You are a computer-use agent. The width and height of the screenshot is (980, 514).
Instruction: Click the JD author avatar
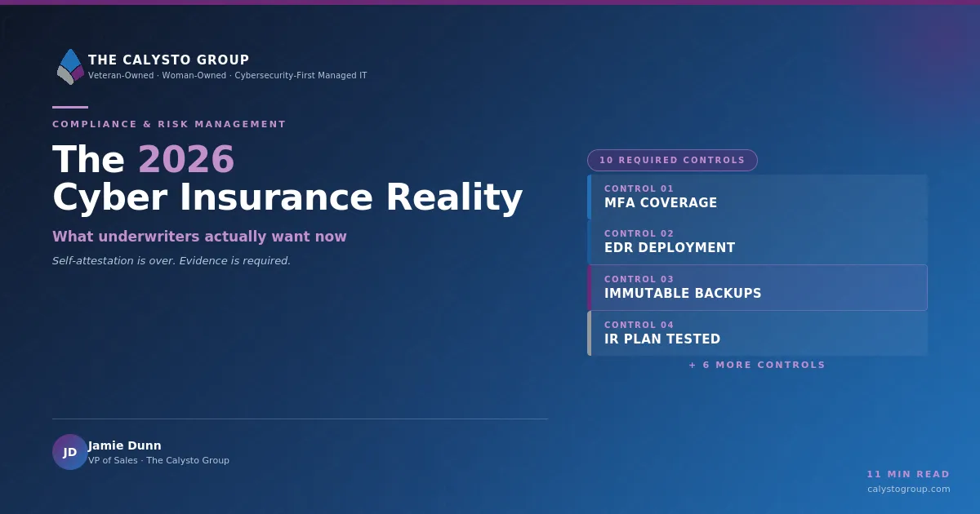coord(70,452)
